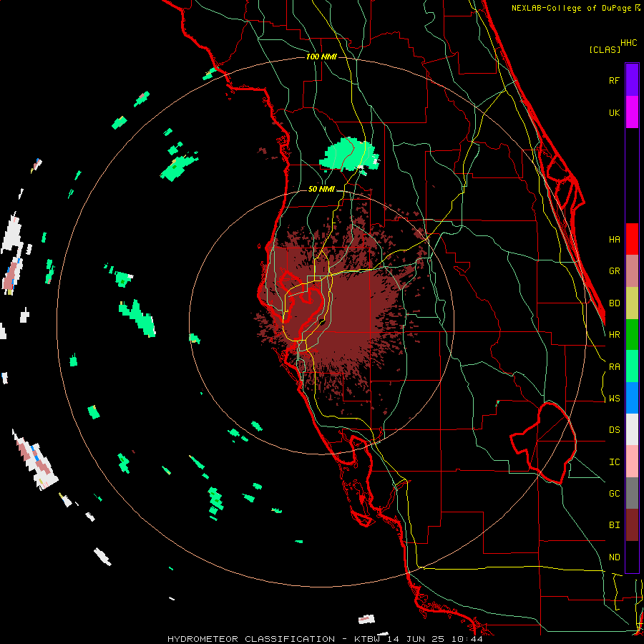
Task: Click the DS legend label
Action: 614,430
